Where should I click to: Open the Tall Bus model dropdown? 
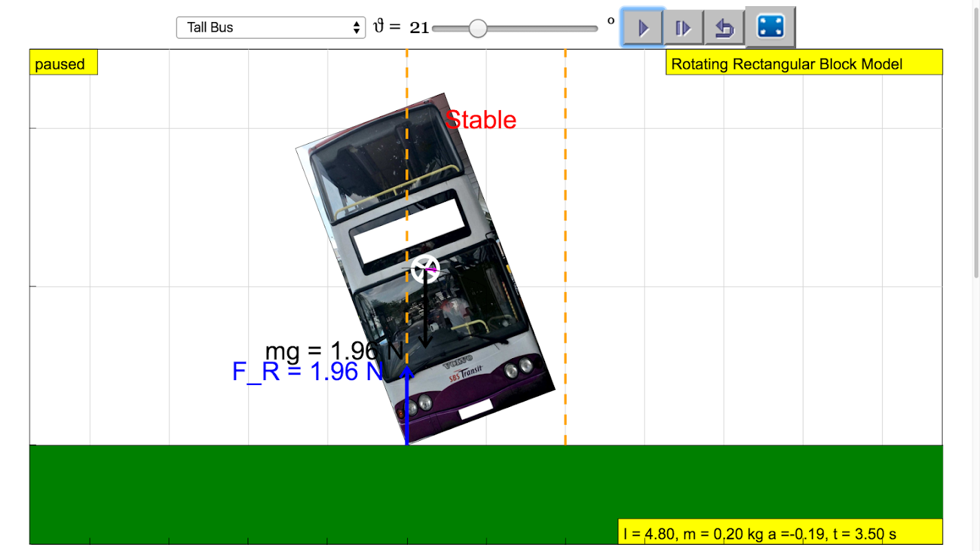[271, 28]
